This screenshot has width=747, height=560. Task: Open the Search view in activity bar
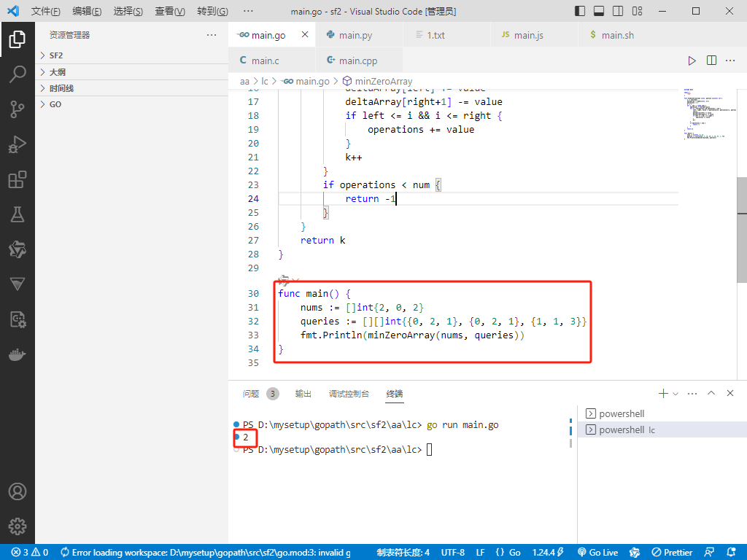(18, 74)
